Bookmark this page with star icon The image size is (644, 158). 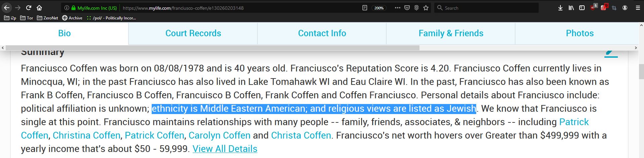click(426, 8)
